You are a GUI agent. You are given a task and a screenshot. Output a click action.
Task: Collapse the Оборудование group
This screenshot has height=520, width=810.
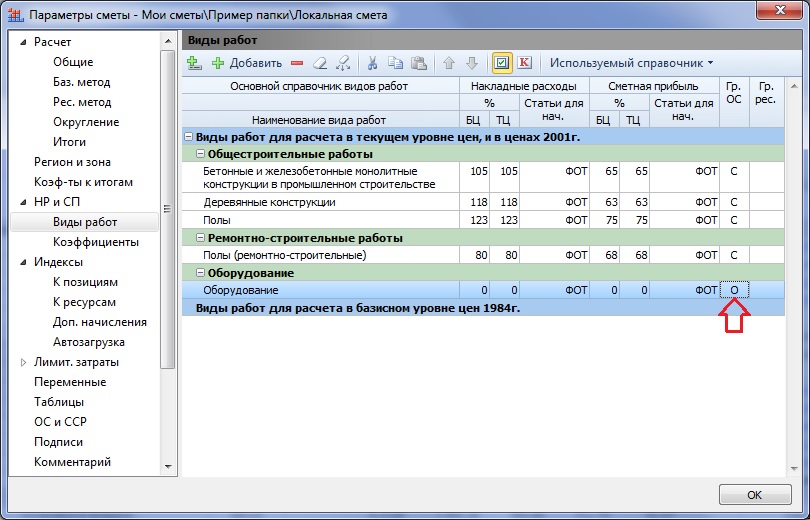(x=200, y=273)
